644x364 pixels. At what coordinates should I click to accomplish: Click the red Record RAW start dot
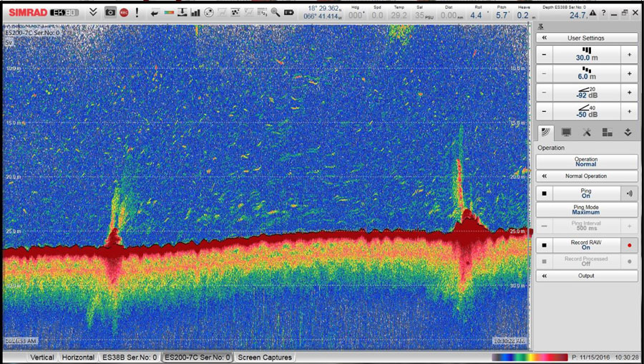coord(630,245)
